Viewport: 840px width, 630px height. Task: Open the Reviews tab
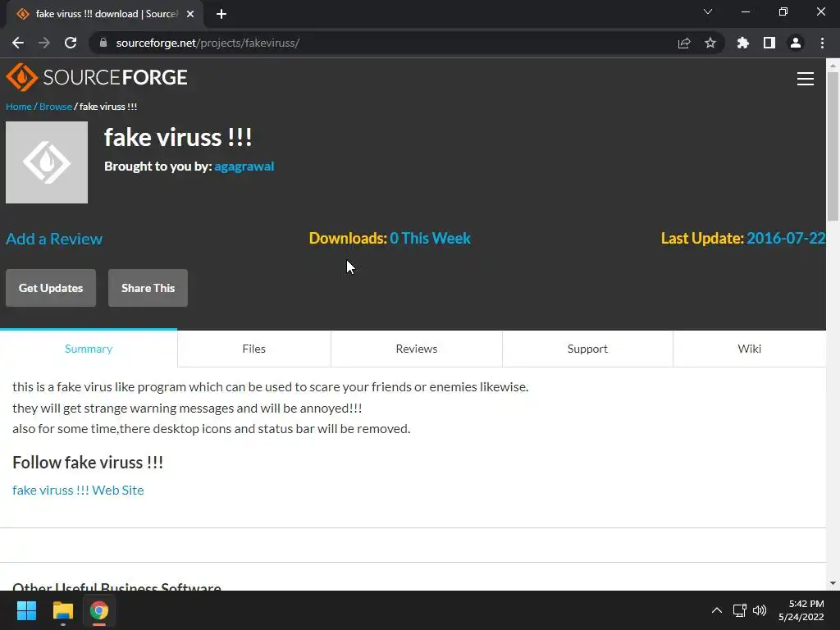click(x=416, y=349)
